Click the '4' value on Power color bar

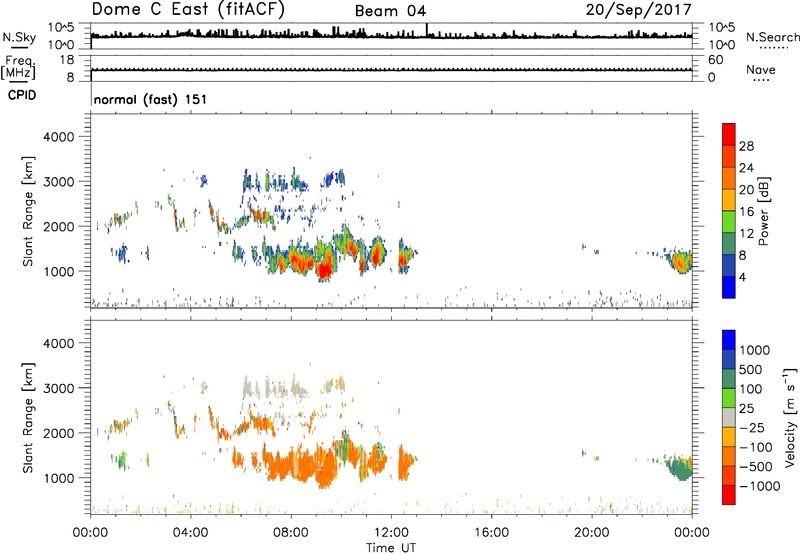[742, 277]
